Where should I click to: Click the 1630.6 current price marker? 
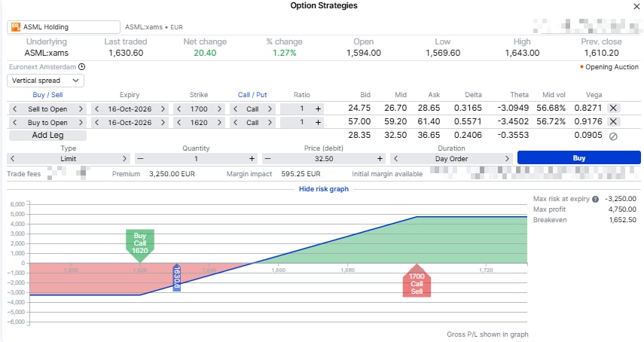(176, 277)
